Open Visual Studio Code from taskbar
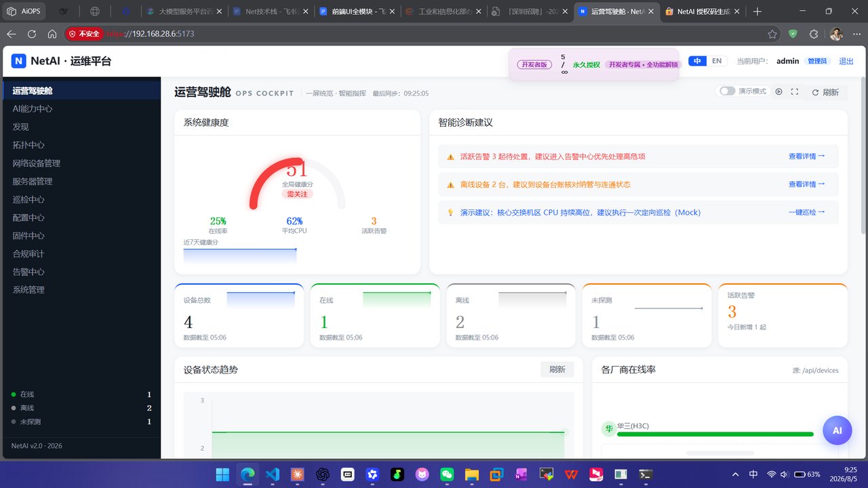 tap(273, 474)
